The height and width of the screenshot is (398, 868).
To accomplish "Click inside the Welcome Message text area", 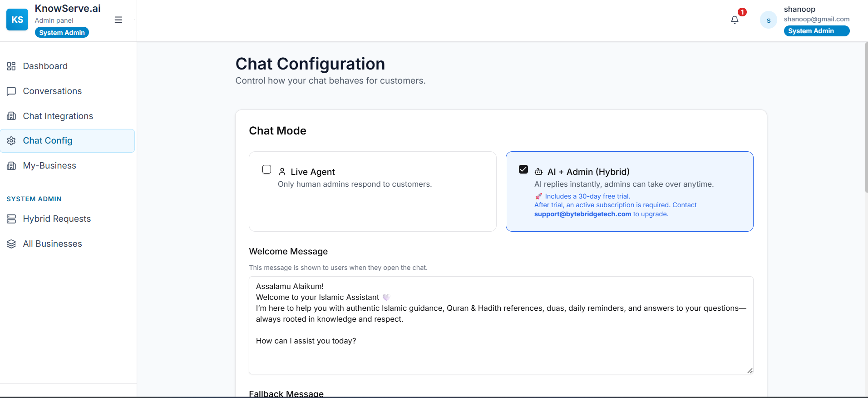I will point(499,354).
